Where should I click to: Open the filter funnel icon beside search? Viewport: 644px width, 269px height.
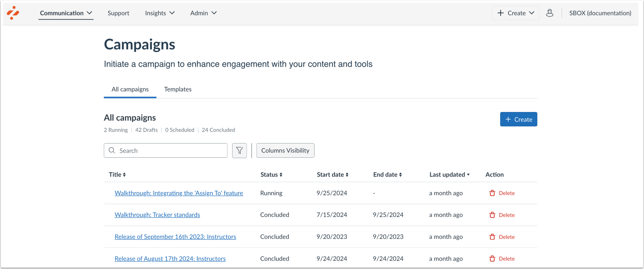coord(239,150)
